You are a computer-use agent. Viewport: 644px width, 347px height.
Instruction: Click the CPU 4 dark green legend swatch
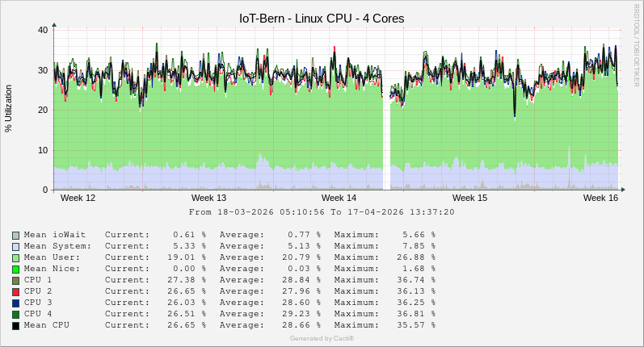click(15, 314)
